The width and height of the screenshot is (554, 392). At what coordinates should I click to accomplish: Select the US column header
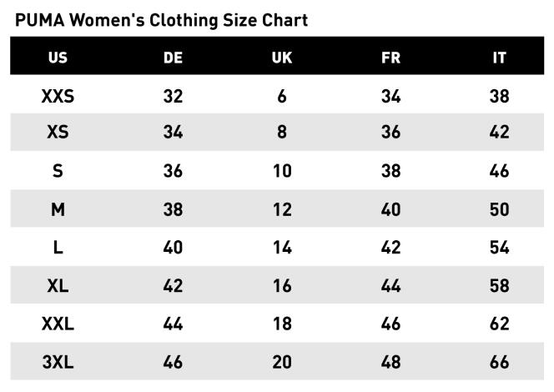click(58, 58)
